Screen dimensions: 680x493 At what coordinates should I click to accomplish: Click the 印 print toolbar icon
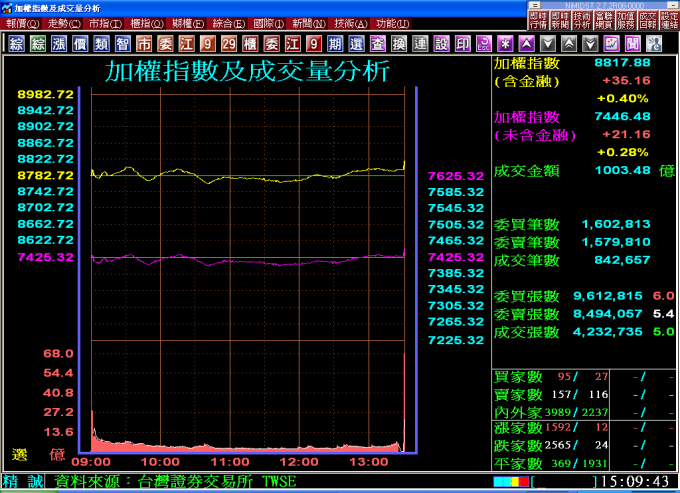463,44
